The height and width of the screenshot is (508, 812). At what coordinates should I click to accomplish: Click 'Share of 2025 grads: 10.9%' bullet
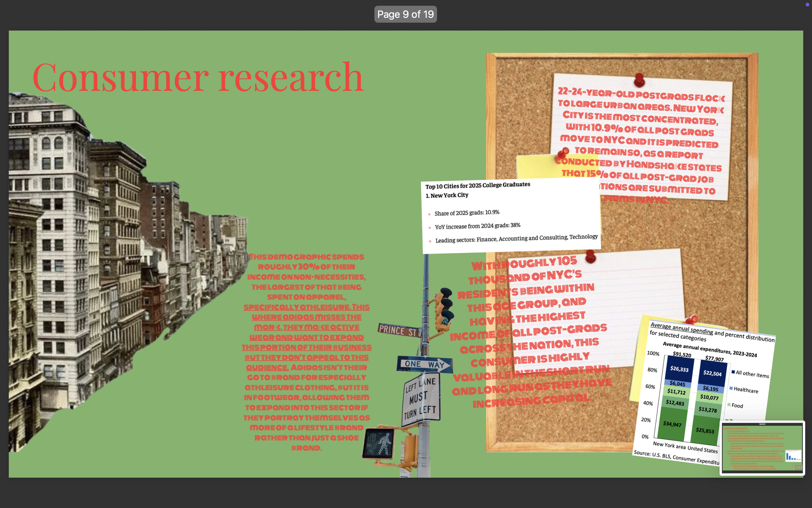click(x=467, y=213)
